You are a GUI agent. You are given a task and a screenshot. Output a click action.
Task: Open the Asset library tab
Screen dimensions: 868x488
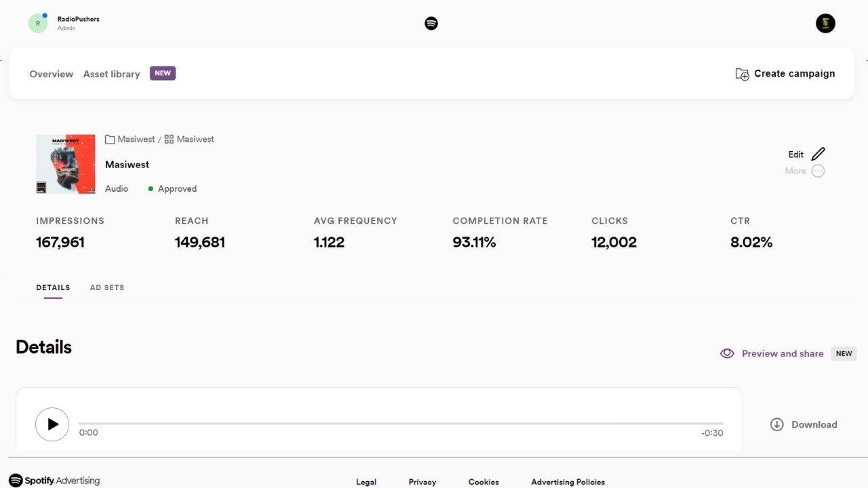click(111, 74)
